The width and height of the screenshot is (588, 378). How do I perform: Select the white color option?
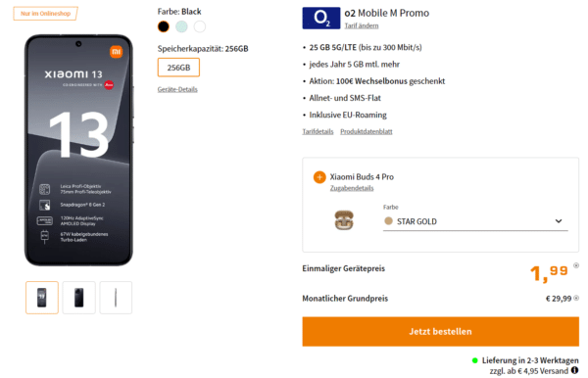pyautogui.click(x=200, y=26)
